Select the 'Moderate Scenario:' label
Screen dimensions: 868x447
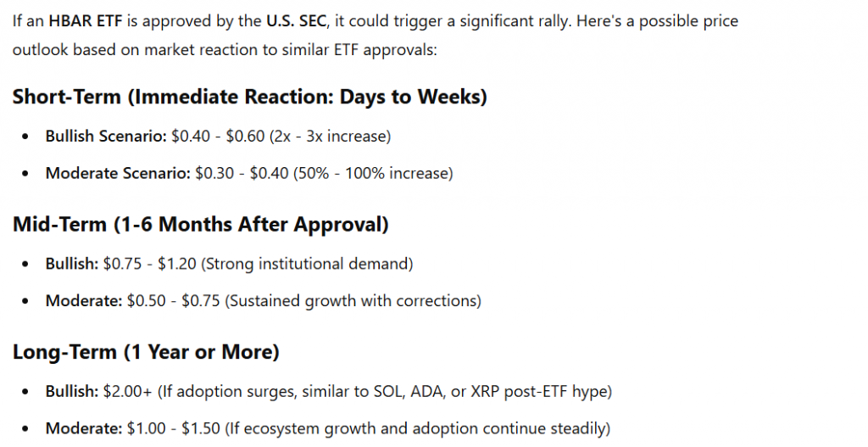pos(118,173)
